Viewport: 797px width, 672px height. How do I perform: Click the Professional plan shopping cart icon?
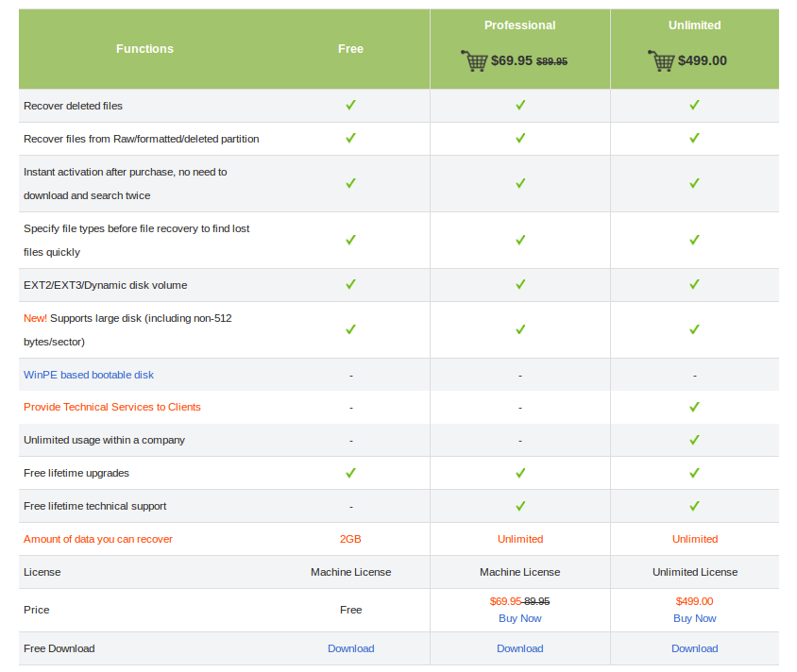click(474, 61)
